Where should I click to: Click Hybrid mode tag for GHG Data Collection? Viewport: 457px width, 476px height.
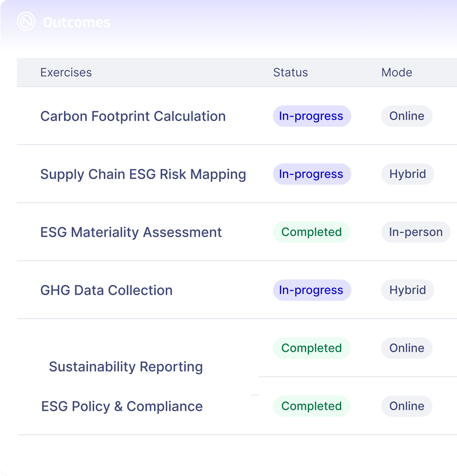[408, 290]
